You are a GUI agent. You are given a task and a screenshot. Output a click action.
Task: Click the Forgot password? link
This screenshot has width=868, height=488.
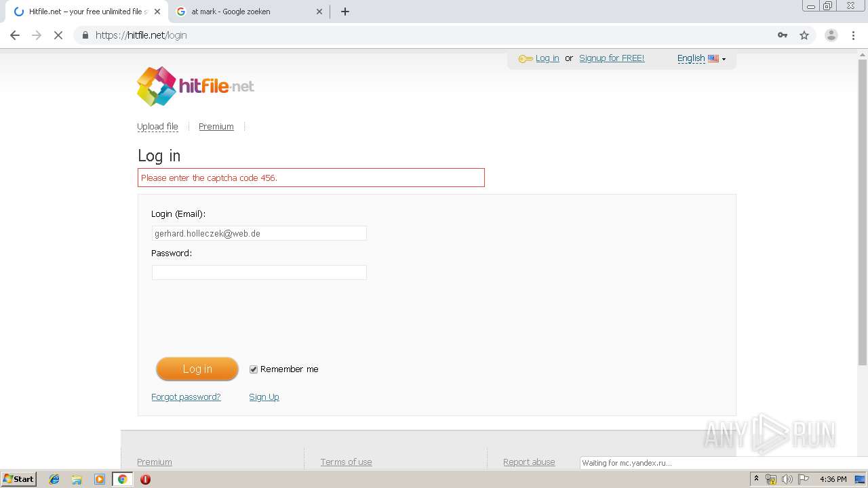point(186,397)
